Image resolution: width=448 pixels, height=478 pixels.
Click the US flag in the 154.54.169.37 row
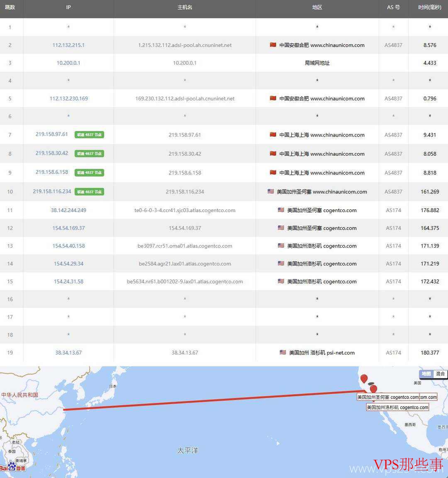point(281,228)
